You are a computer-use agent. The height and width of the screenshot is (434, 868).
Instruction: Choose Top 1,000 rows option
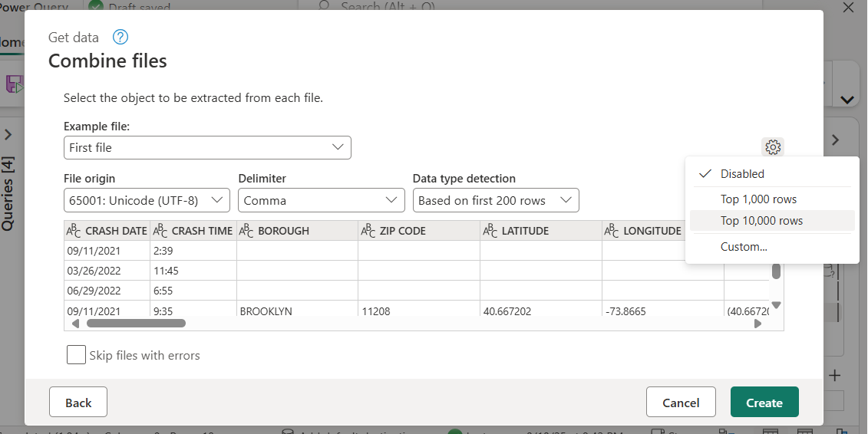pyautogui.click(x=772, y=199)
